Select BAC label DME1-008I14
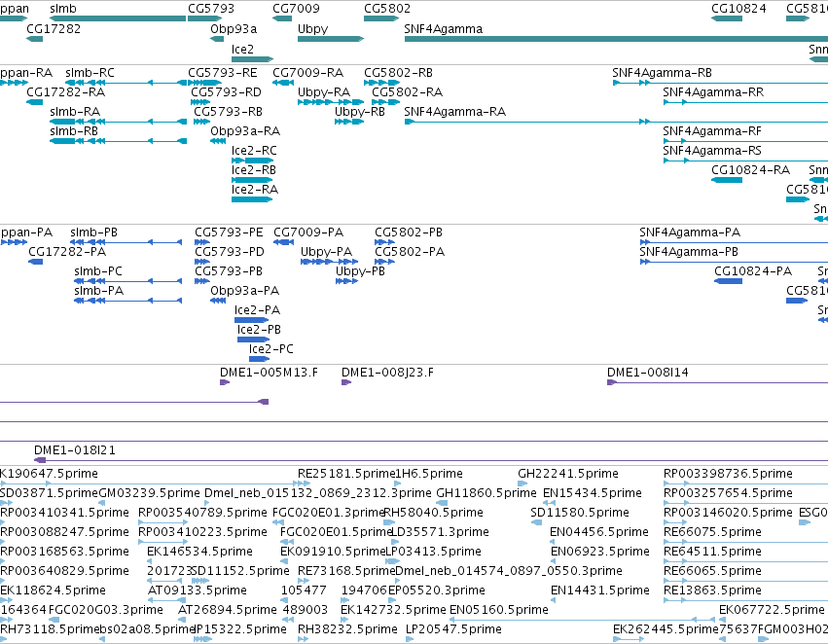This screenshot has width=828, height=644. [x=647, y=373]
